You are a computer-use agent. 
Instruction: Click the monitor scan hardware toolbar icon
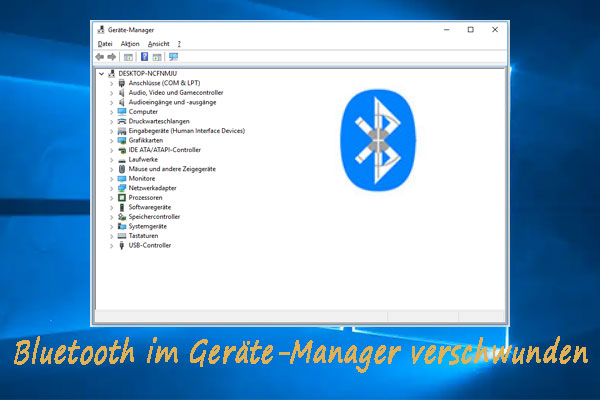pos(173,57)
